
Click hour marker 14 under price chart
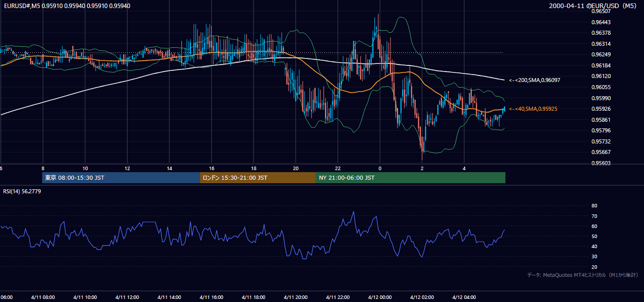click(x=169, y=169)
